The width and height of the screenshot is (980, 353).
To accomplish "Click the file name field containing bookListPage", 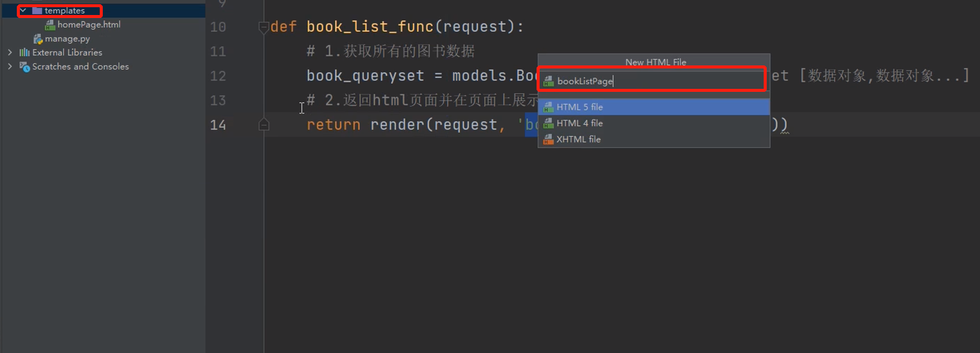I will coord(655,81).
